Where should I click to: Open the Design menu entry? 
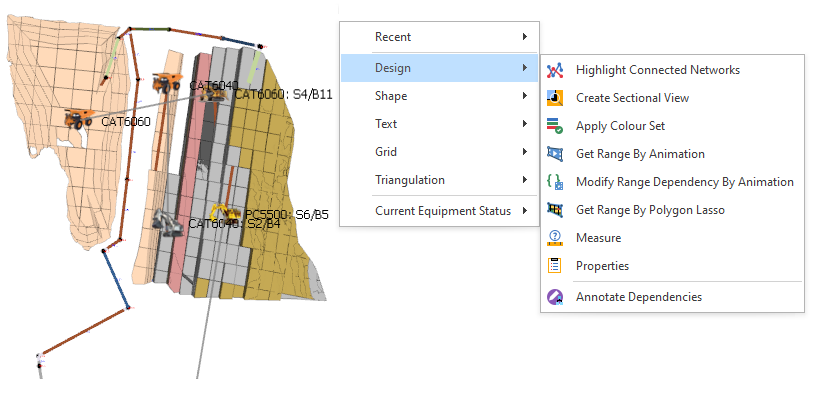pos(393,68)
